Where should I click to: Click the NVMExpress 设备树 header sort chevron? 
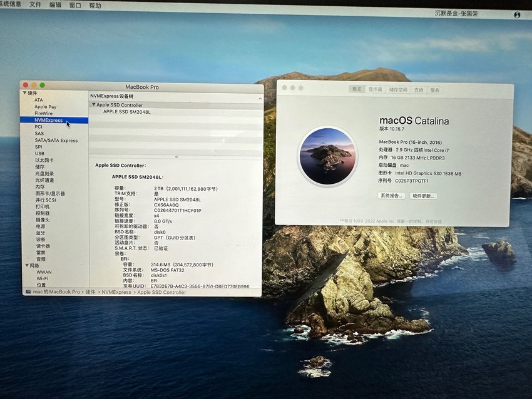(260, 98)
